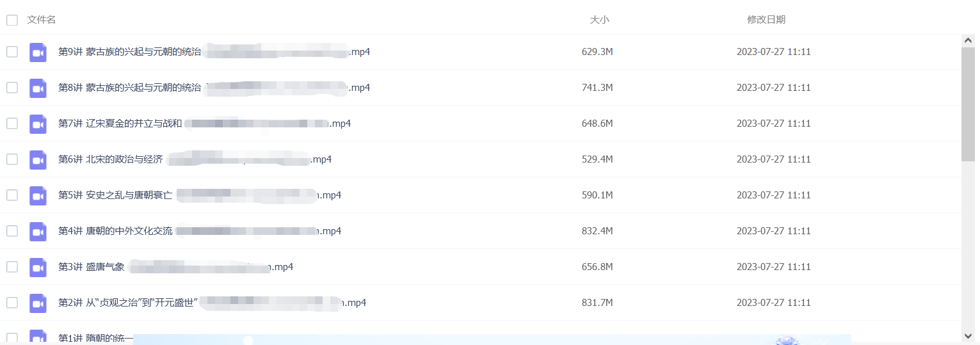This screenshot has width=980, height=345.
Task: Open file 第4讲 唐朝的中外文化交流
Action: coord(200,231)
